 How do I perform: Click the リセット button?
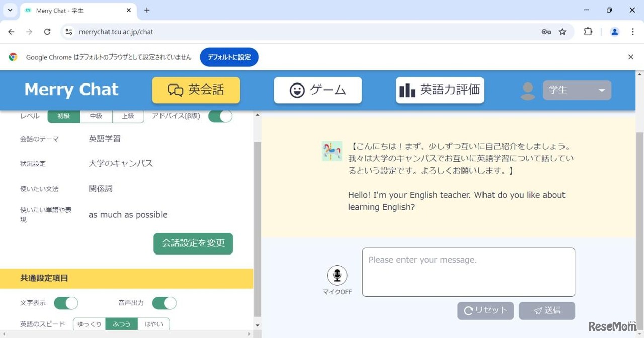tap(486, 310)
